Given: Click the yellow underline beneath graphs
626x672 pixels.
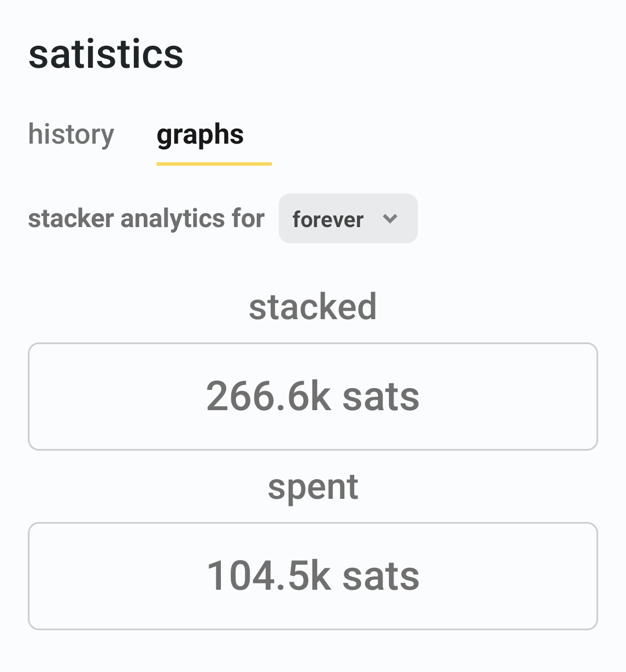Looking at the screenshot, I should click(214, 164).
